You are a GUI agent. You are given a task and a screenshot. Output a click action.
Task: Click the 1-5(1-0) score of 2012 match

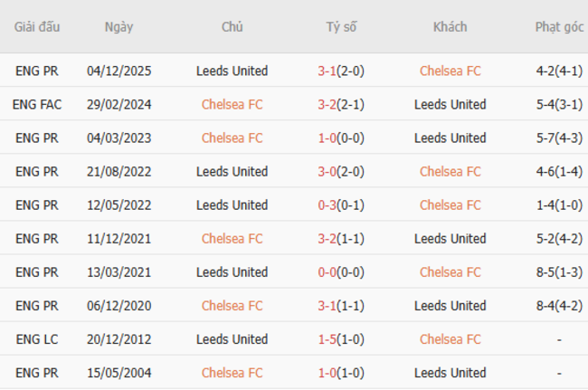(x=341, y=339)
